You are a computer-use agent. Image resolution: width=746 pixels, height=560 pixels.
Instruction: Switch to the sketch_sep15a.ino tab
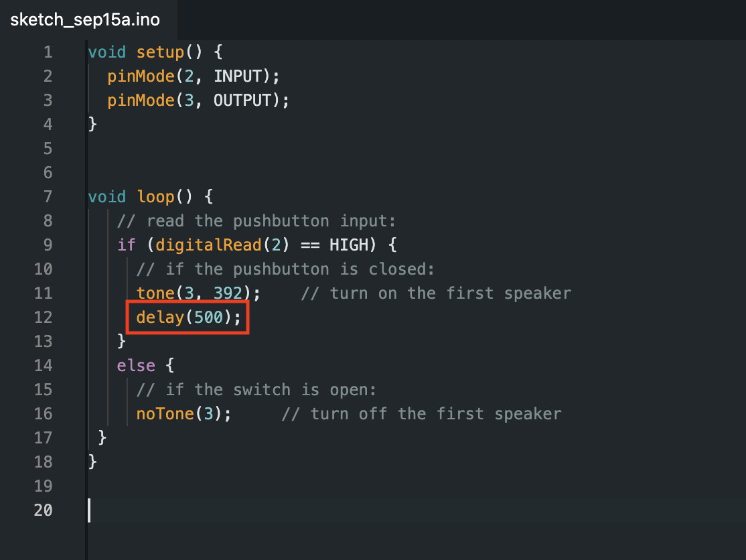[x=85, y=19]
